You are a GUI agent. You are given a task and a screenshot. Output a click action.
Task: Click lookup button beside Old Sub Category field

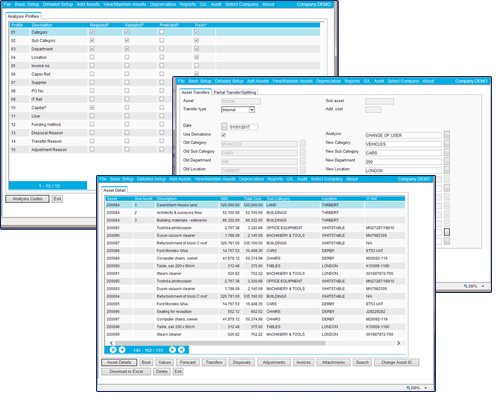[303, 152]
